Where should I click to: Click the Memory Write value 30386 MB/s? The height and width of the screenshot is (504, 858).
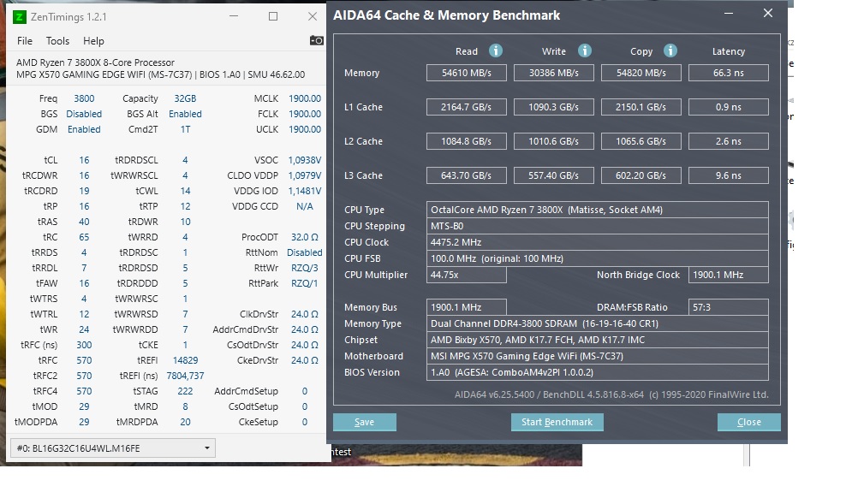[x=554, y=73]
